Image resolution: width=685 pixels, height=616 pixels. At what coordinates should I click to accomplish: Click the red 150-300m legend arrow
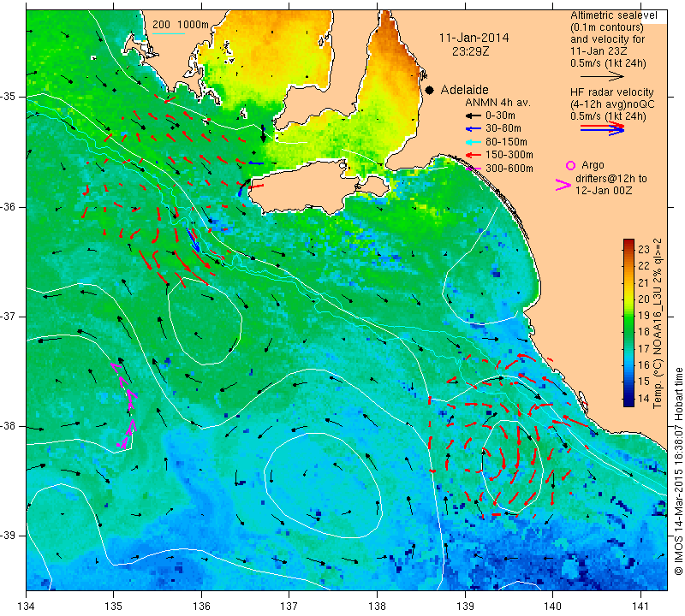[473, 155]
